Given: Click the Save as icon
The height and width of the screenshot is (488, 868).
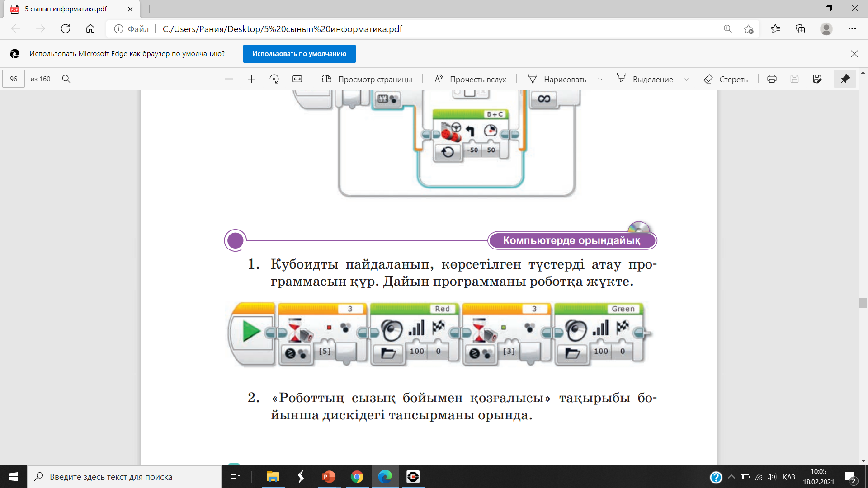Looking at the screenshot, I should point(817,79).
